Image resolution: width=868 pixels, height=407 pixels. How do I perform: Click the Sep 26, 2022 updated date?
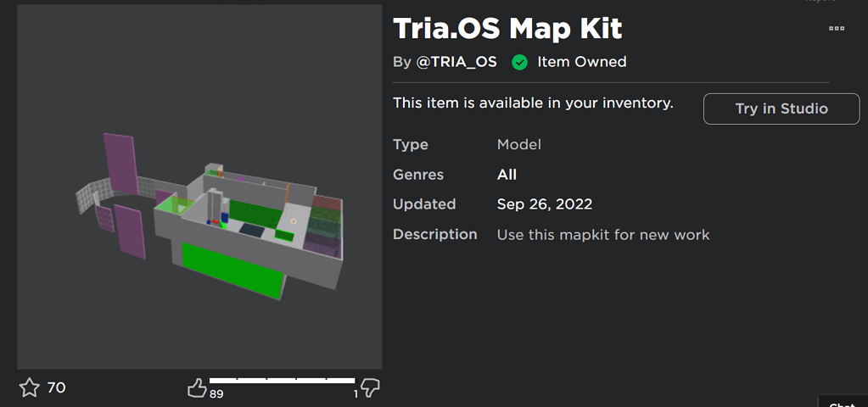point(544,204)
